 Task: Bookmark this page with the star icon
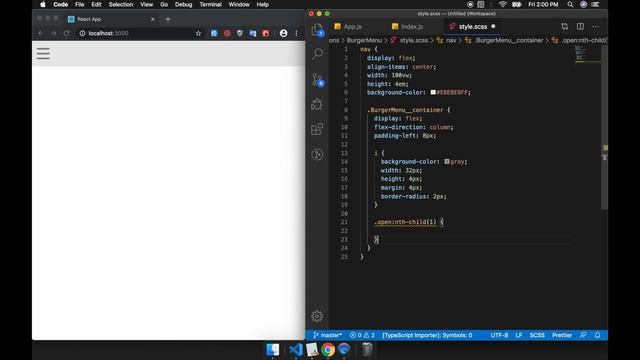(x=198, y=33)
